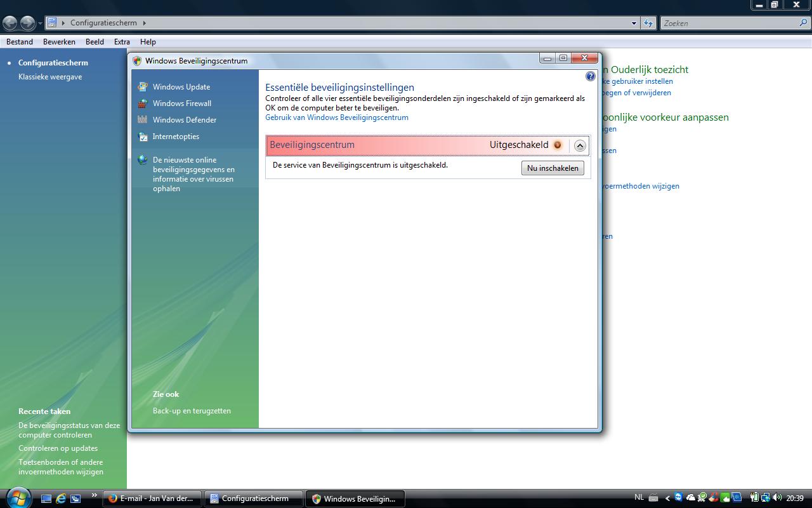This screenshot has height=508, width=812.
Task: Show hidden tray icons arrow
Action: pos(667,498)
